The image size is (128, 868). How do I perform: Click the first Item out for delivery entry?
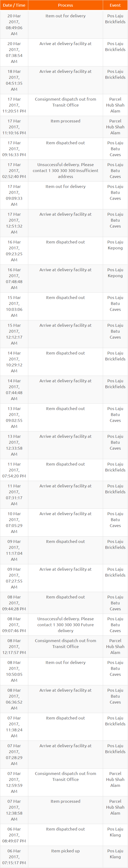pos(65,16)
